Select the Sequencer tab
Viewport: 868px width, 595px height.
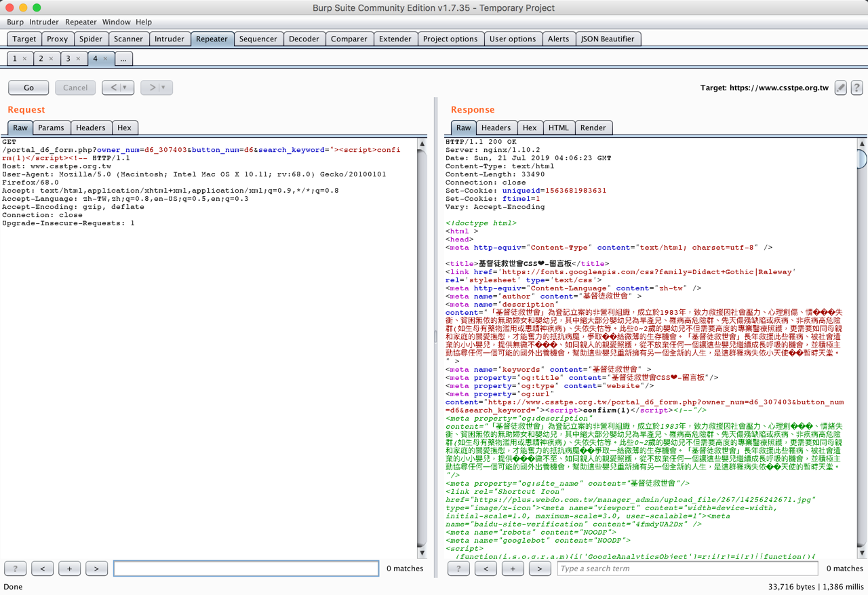coord(258,39)
